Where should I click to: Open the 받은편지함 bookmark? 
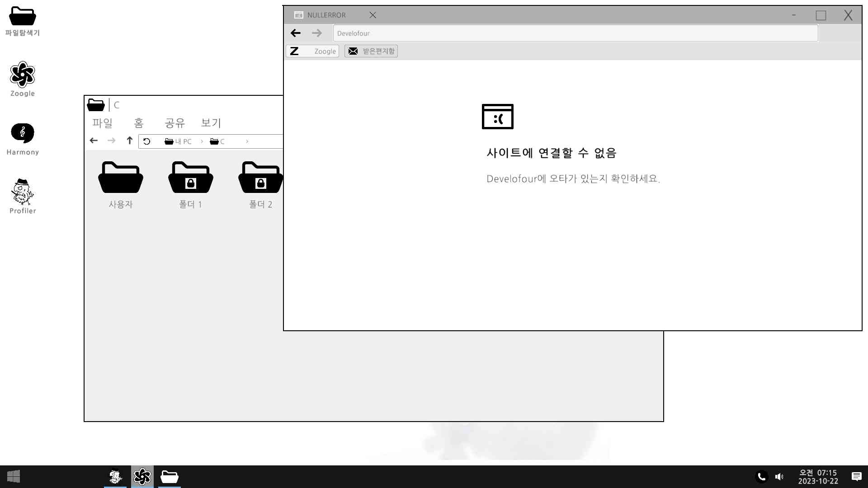pos(371,51)
